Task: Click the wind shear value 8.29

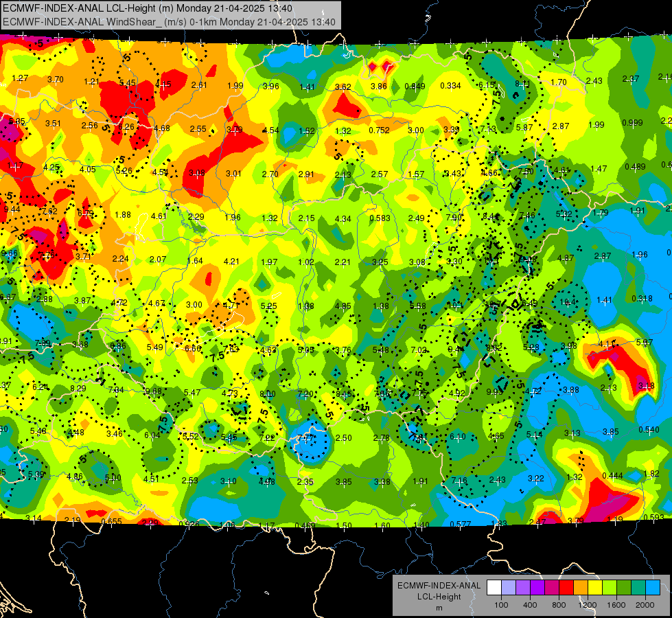Action: (78, 389)
